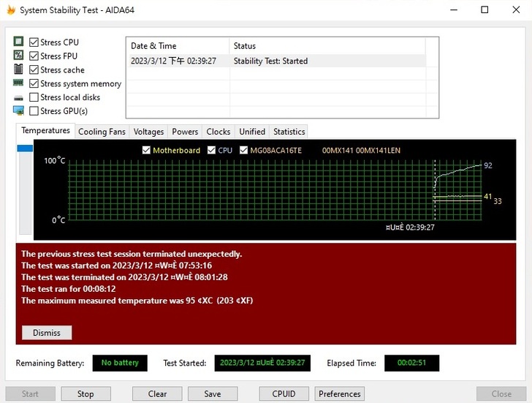Toggle the MG08ACA16TE graph checkbox
Viewport: 532px width, 403px height.
click(x=243, y=151)
